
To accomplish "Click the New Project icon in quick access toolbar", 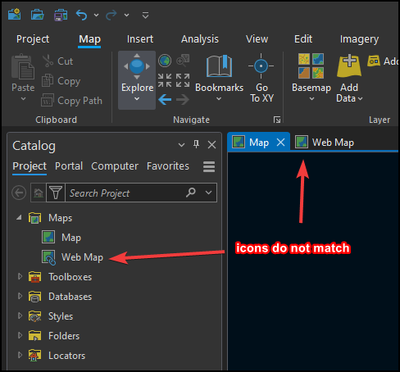I will [x=15, y=15].
